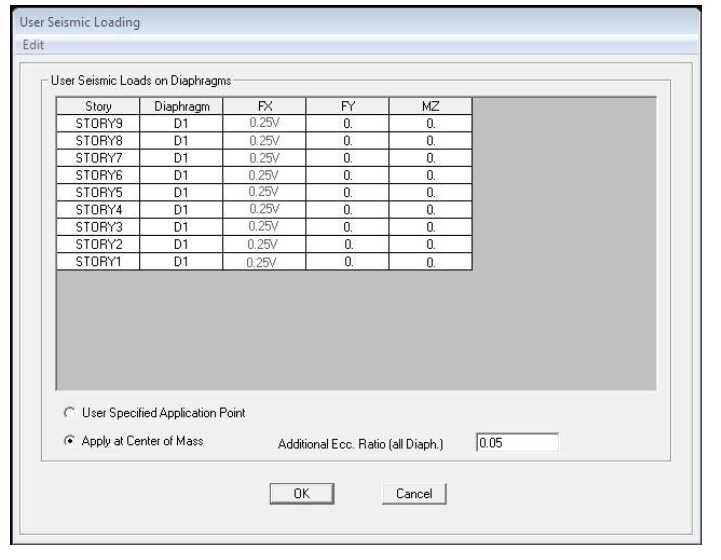Viewport: 721px width, 560px height.
Task: Click the MZ cell for STORY6
Action: click(431, 175)
